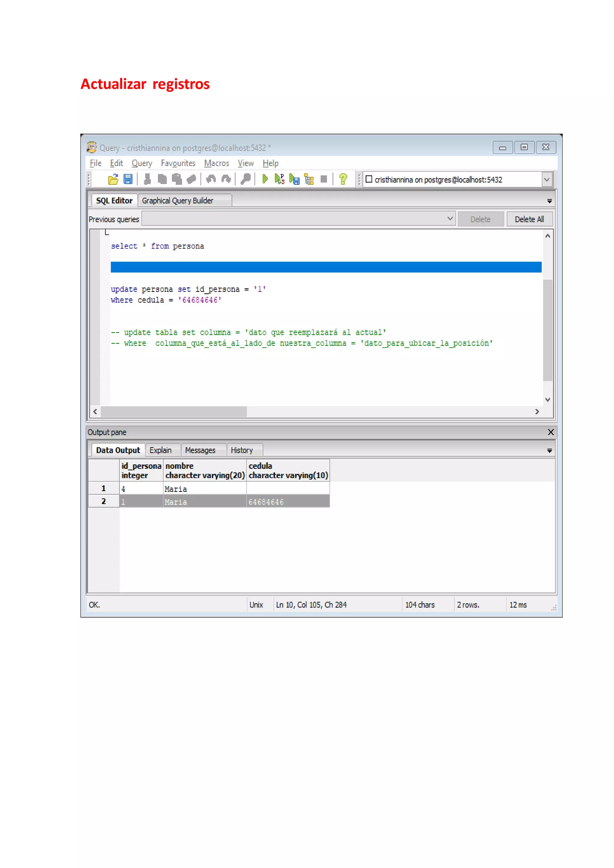Click the cedula column header

tap(288, 470)
